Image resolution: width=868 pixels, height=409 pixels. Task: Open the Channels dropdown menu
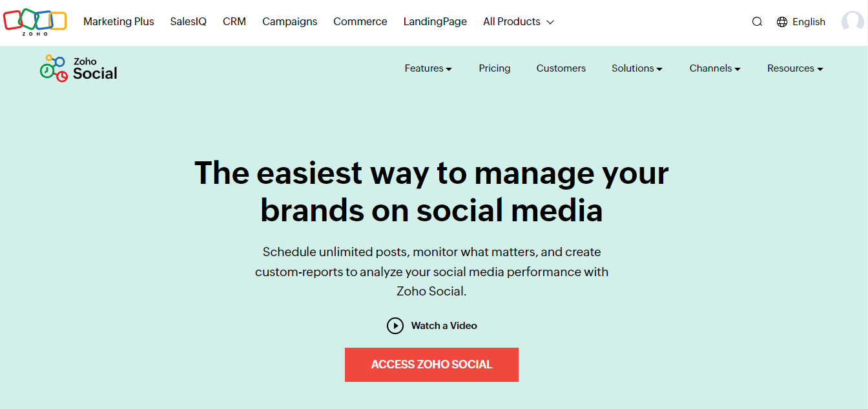(x=714, y=68)
